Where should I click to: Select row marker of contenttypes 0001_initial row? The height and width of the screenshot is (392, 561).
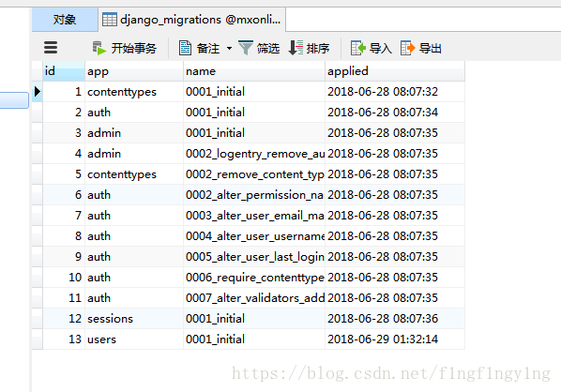38,92
